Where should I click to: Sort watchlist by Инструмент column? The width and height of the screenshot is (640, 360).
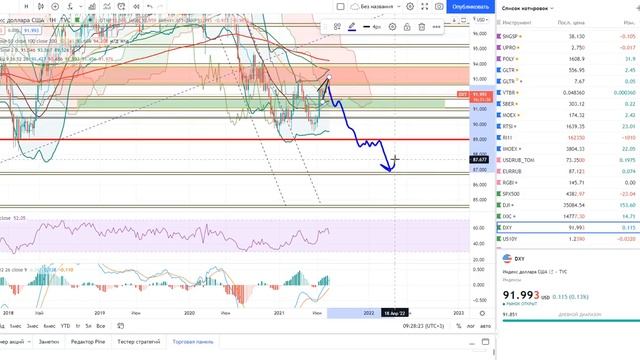[517, 23]
